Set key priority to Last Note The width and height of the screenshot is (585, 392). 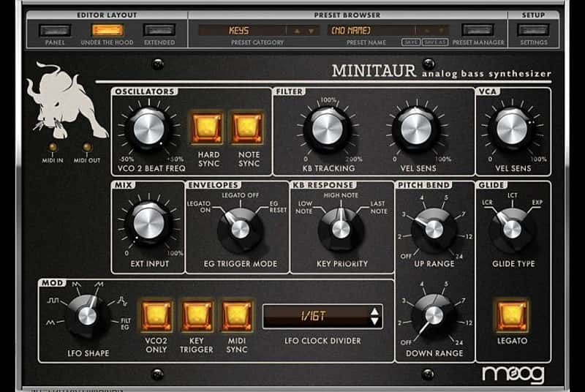point(379,208)
